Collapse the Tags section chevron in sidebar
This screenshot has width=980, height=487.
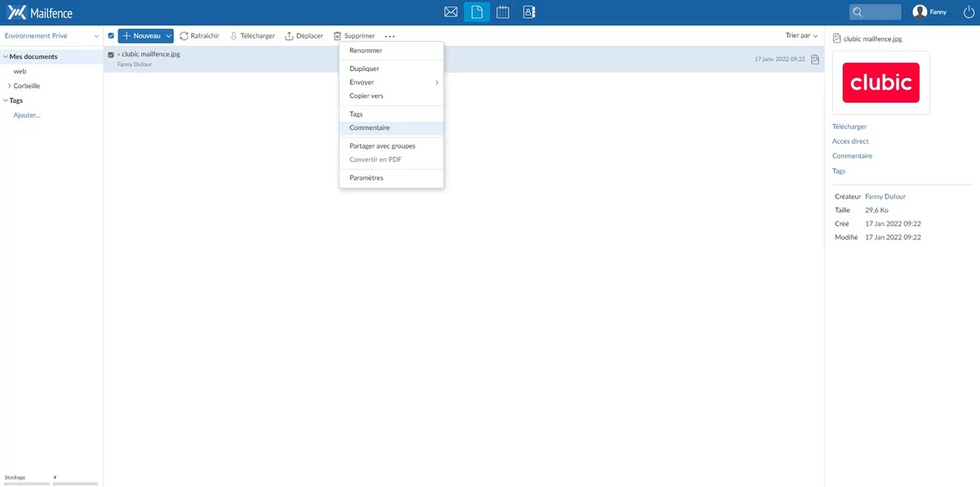(5, 101)
